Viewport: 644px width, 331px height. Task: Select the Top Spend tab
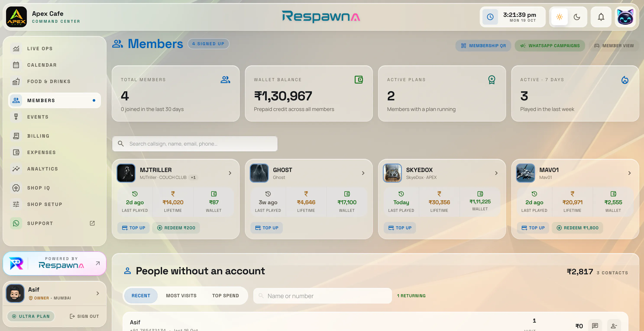pyautogui.click(x=225, y=296)
